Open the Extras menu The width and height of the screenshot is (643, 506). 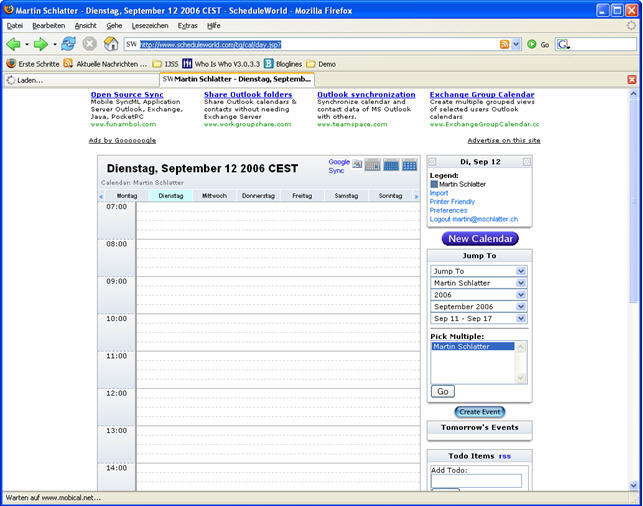(187, 25)
